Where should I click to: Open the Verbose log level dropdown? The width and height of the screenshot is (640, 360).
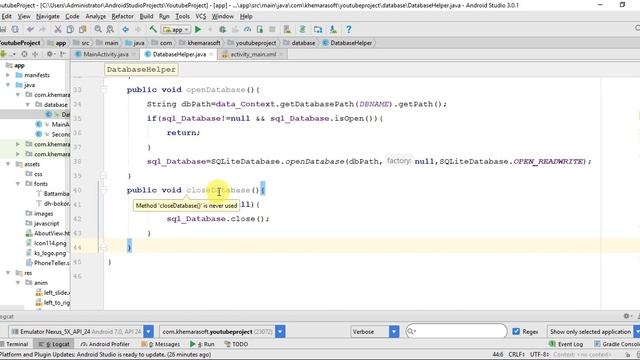[x=394, y=331]
